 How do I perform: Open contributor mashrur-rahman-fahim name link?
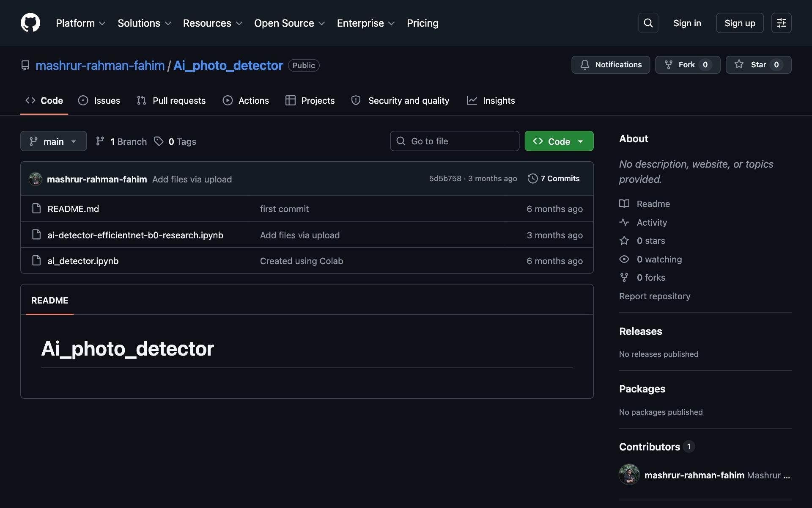[694, 475]
